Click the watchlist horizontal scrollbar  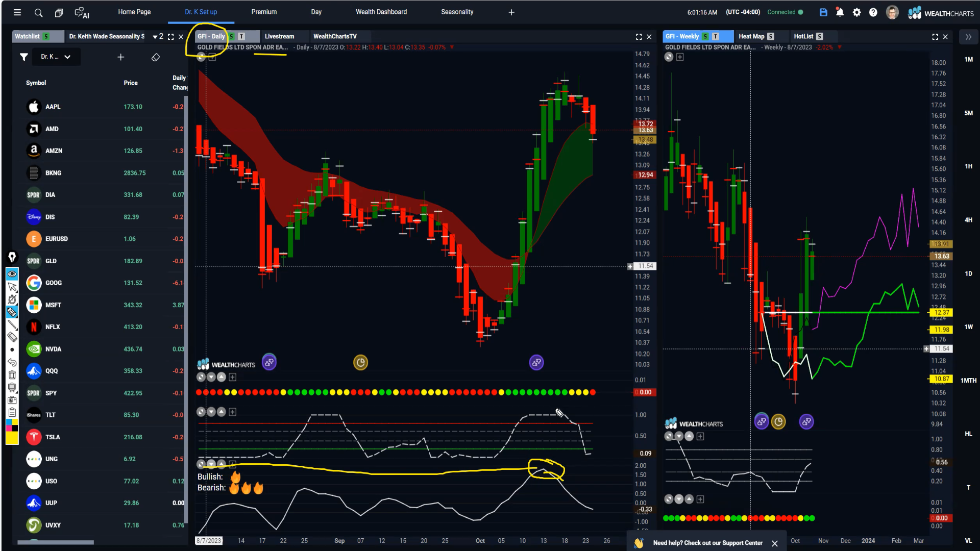pyautogui.click(x=56, y=542)
